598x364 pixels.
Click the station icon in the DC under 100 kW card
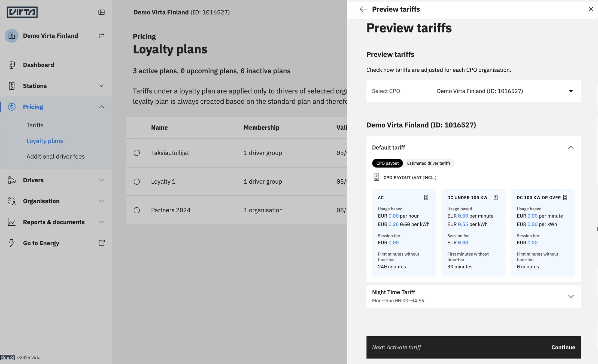(x=496, y=198)
